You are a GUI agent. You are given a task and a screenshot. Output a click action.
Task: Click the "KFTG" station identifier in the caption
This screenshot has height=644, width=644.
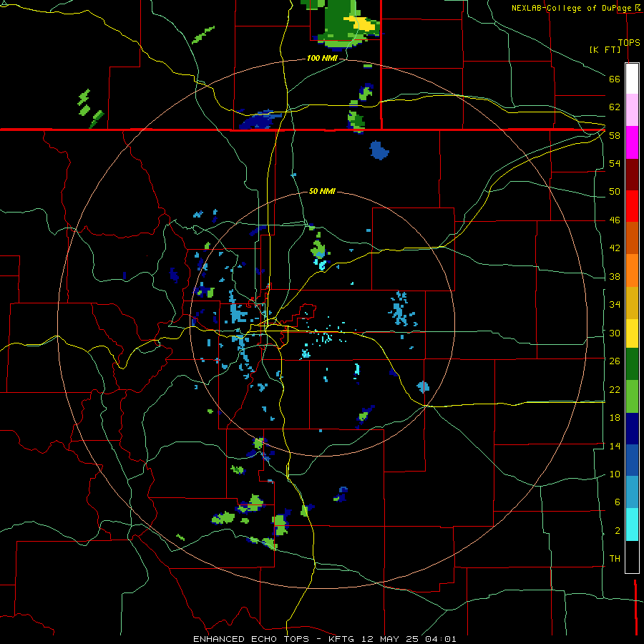341,639
